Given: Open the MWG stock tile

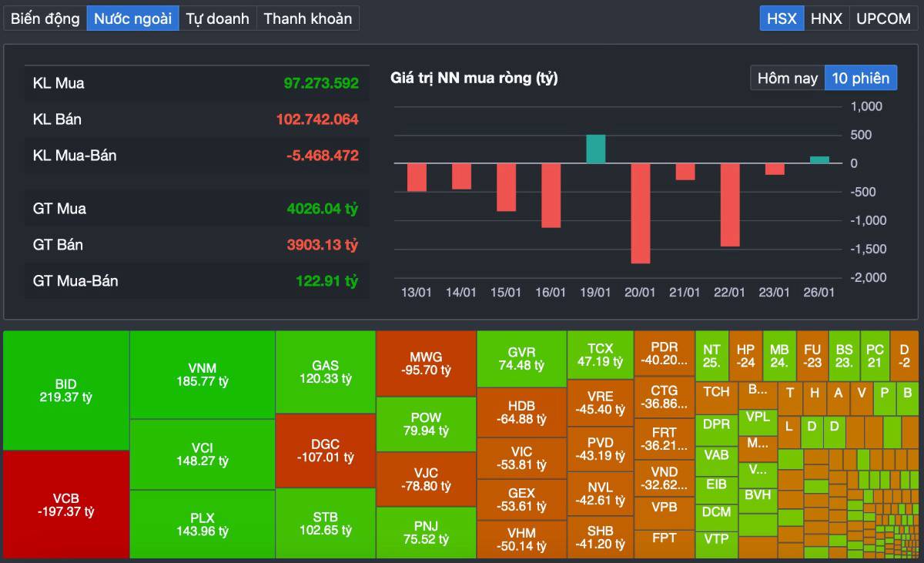Looking at the screenshot, I should [426, 364].
